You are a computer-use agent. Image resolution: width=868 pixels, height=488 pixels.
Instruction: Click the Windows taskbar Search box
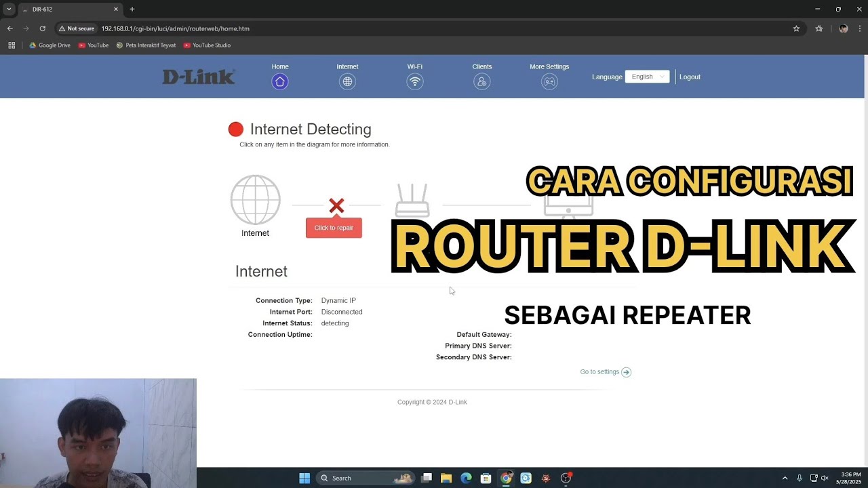(x=366, y=478)
